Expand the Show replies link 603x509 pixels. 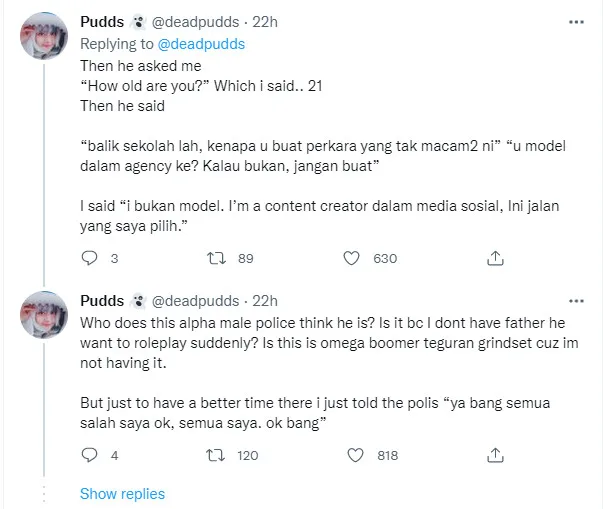tap(122, 494)
